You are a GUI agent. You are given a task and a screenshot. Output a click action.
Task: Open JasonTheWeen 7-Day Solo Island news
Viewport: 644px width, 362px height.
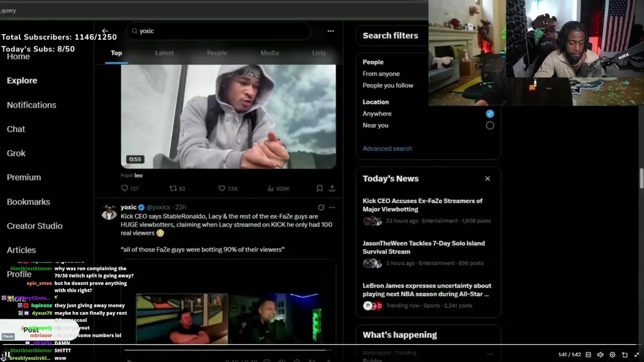[x=428, y=253]
